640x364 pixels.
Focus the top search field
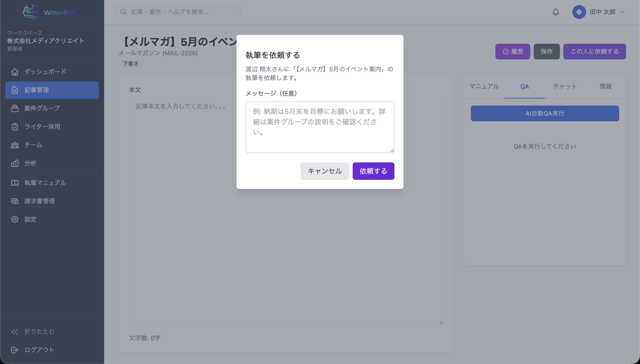coord(177,12)
